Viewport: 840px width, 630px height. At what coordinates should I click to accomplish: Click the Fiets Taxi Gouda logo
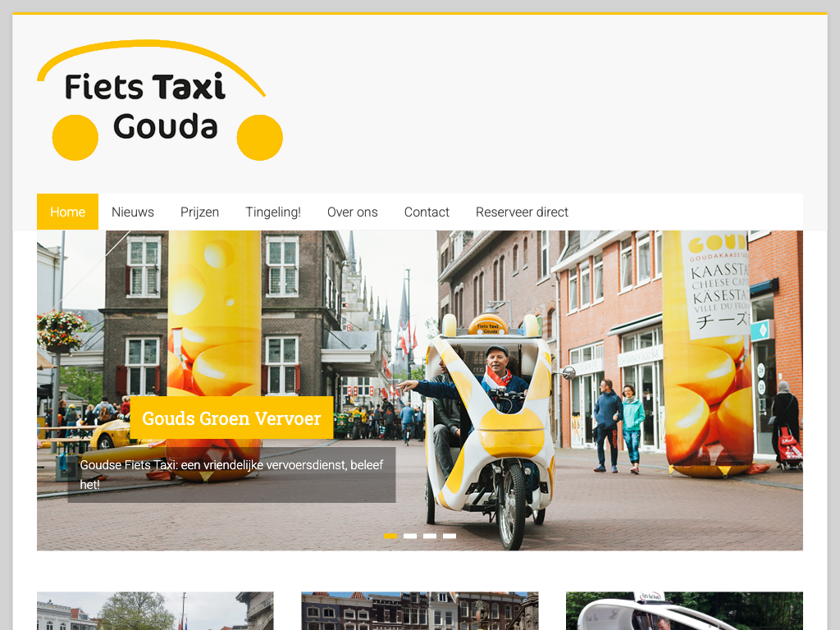[x=160, y=101]
